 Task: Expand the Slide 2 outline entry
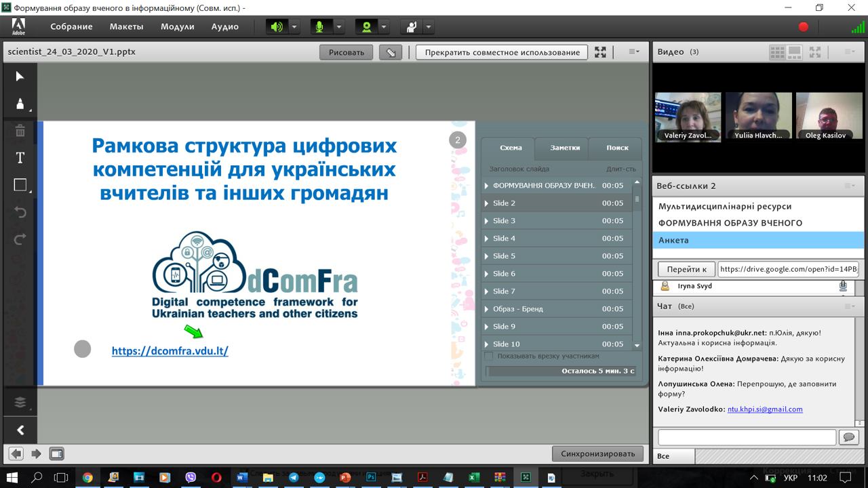coord(486,203)
